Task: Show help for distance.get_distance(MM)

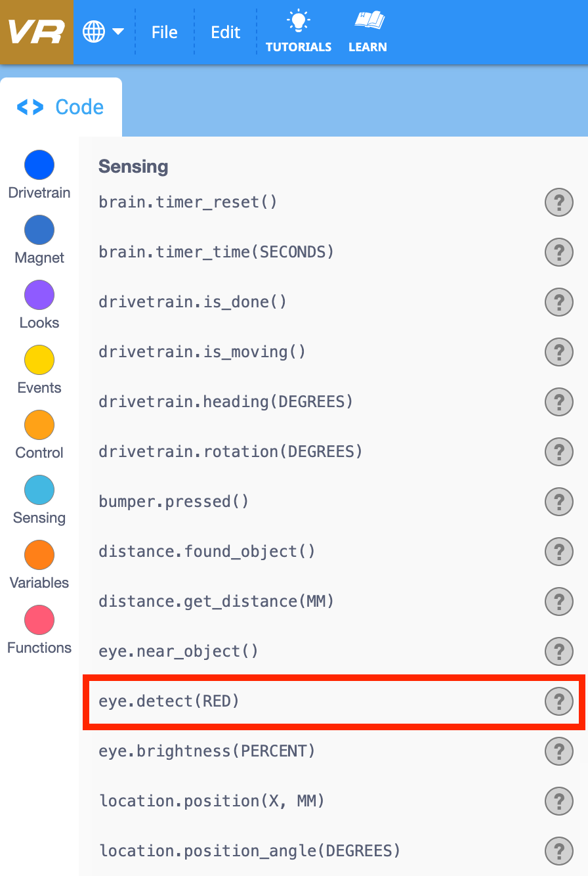Action: [x=558, y=602]
